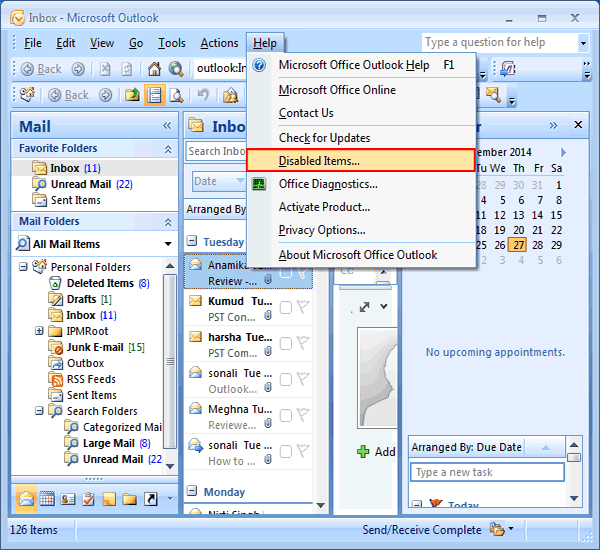
Task: Collapse the Mail navigation pane
Action: [167, 126]
